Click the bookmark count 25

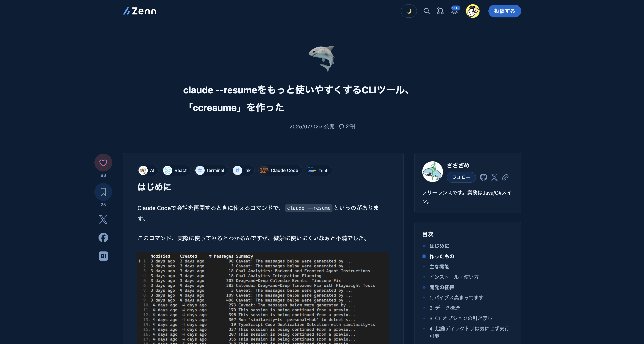103,205
